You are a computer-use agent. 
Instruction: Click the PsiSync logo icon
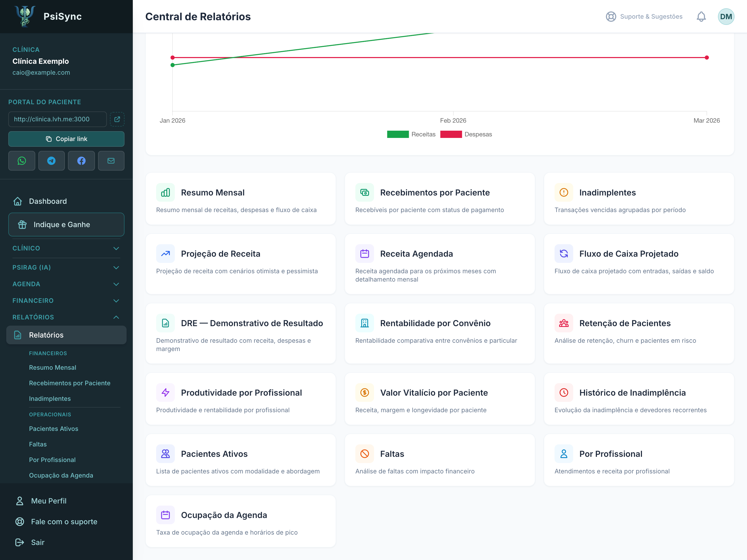[25, 16]
